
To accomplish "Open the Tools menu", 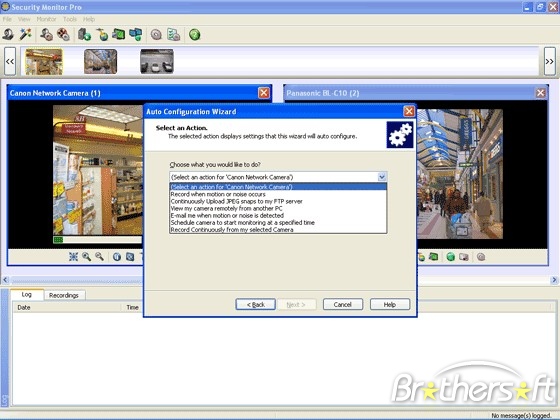I will [70, 19].
